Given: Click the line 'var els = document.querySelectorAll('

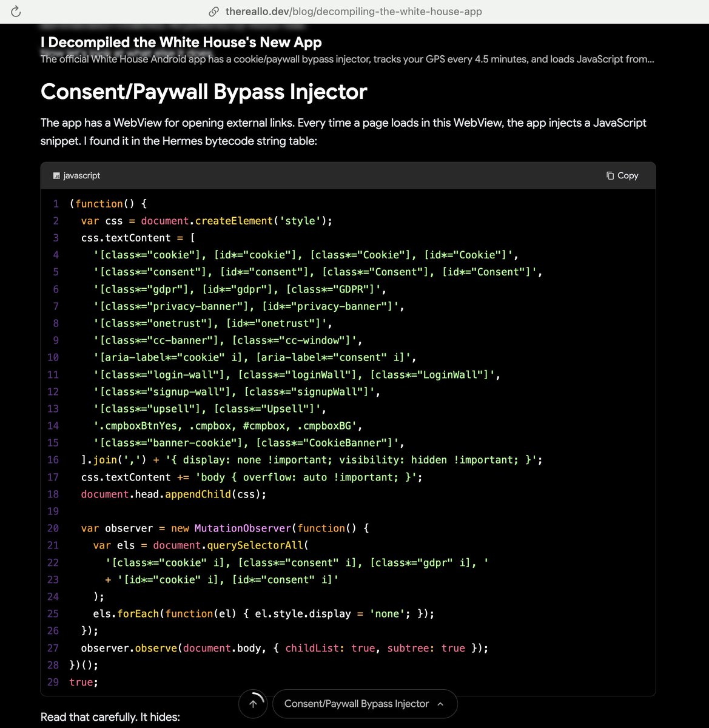Looking at the screenshot, I should point(201,545).
